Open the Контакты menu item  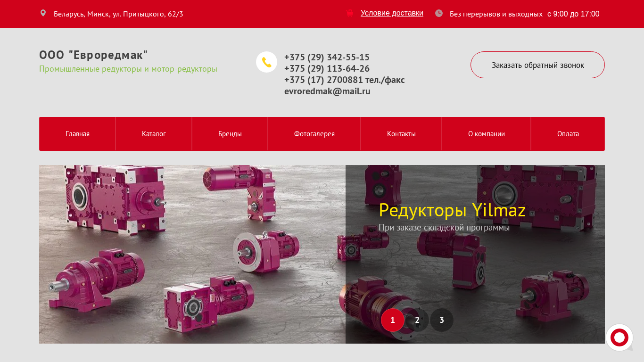tap(401, 134)
